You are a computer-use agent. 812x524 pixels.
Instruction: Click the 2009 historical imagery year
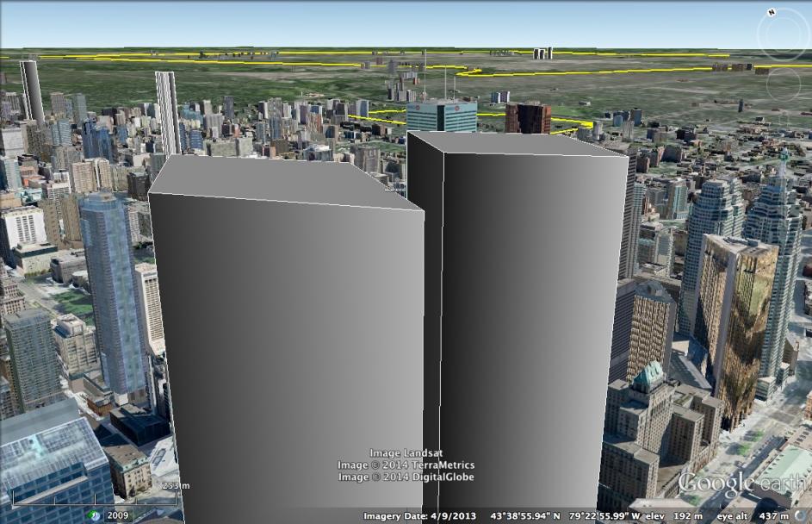tap(118, 515)
